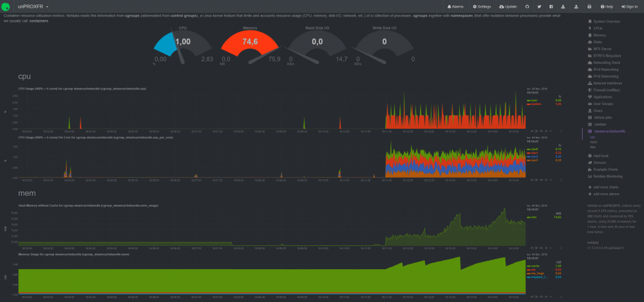Toggle ram dimension in Used Memory legend
Image resolution: width=644 pixels, height=302 pixels.
pos(531,217)
